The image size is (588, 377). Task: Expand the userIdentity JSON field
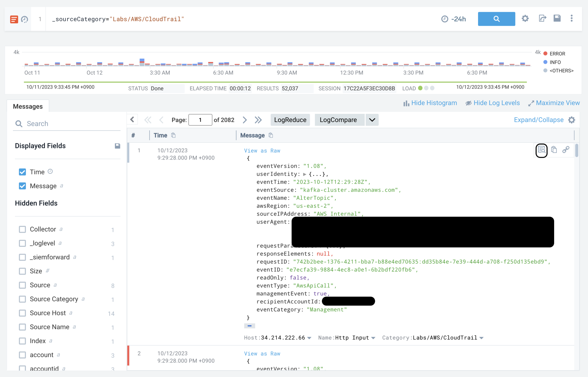pos(304,174)
